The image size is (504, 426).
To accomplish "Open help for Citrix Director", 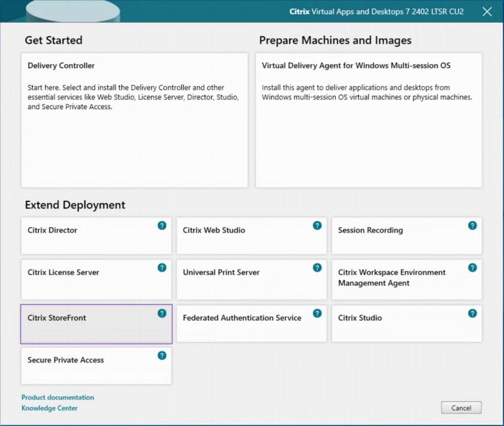I will coord(162,225).
